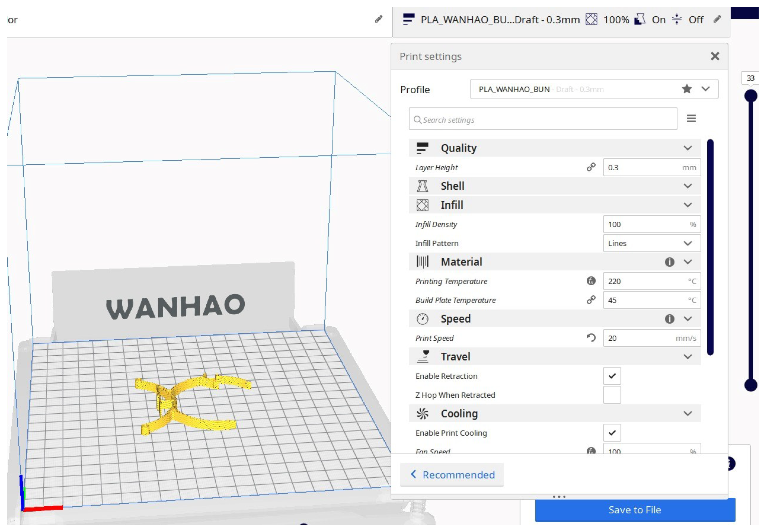Viewport: 767px width, 532px height.
Task: Click the function icon beside Printing Temperature
Action: tap(591, 281)
